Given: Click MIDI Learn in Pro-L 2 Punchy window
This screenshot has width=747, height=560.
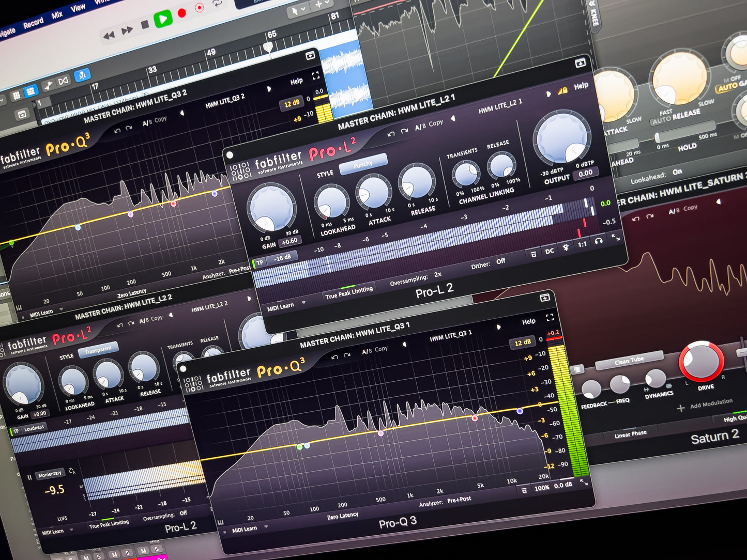Looking at the screenshot, I should (280, 307).
